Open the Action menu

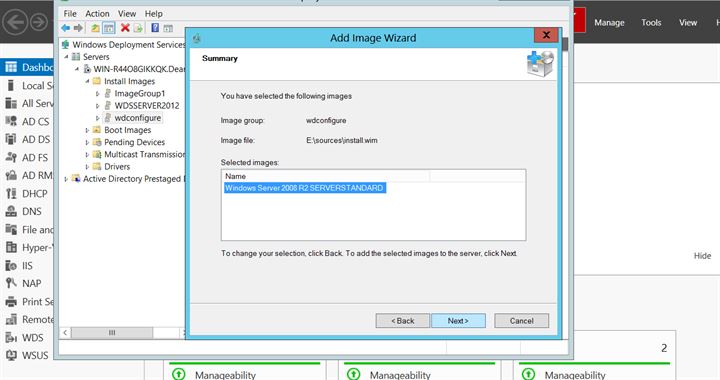click(x=97, y=14)
